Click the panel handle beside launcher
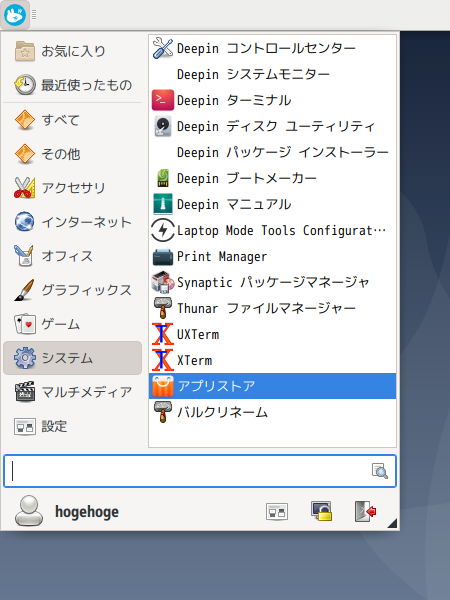 pos(34,15)
